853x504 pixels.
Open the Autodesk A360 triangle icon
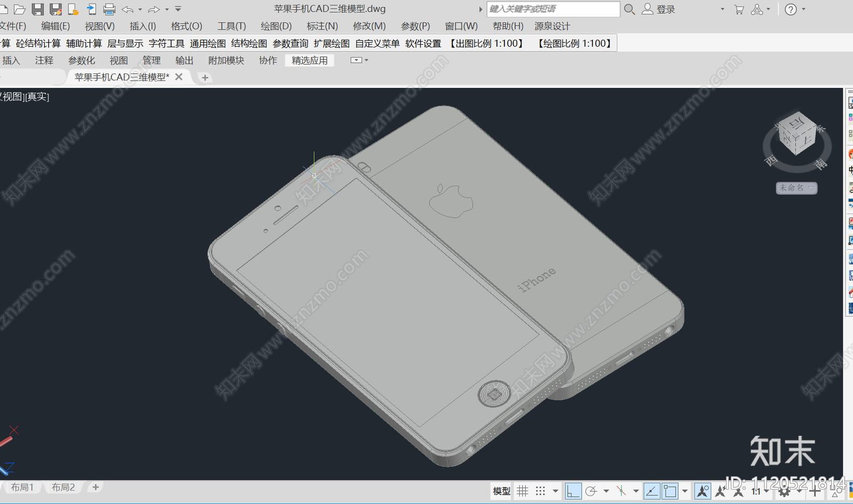pyautogui.click(x=757, y=9)
